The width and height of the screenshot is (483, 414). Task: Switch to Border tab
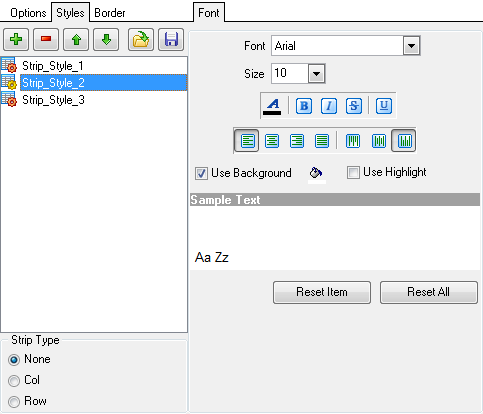point(110,13)
